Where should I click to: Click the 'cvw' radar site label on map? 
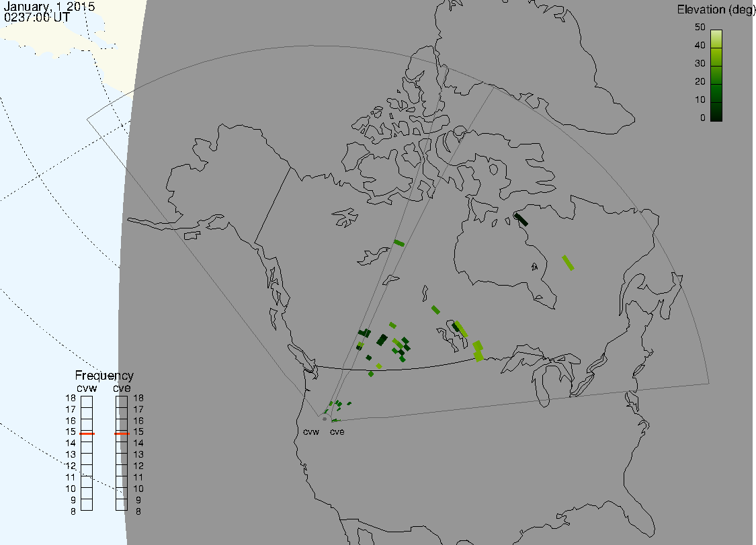311,432
